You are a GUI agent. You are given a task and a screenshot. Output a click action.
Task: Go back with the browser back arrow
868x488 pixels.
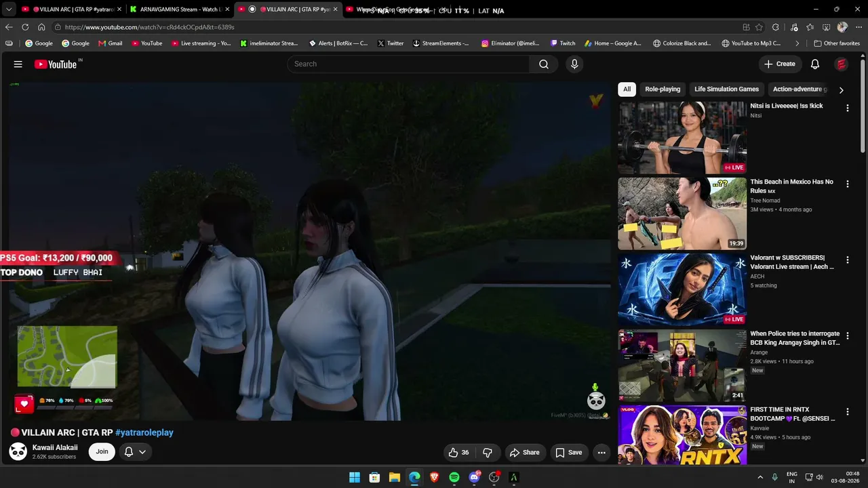[9, 27]
